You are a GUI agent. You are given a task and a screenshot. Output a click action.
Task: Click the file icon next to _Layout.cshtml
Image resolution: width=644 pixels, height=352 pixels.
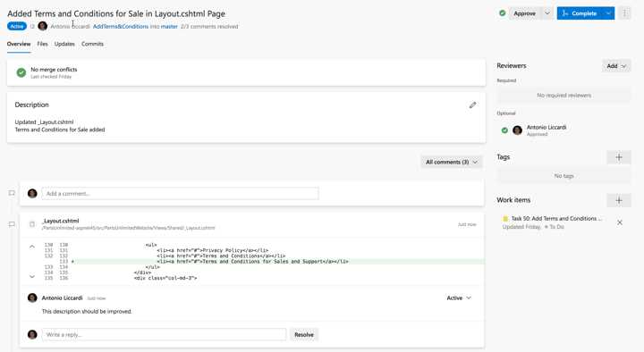(x=32, y=224)
